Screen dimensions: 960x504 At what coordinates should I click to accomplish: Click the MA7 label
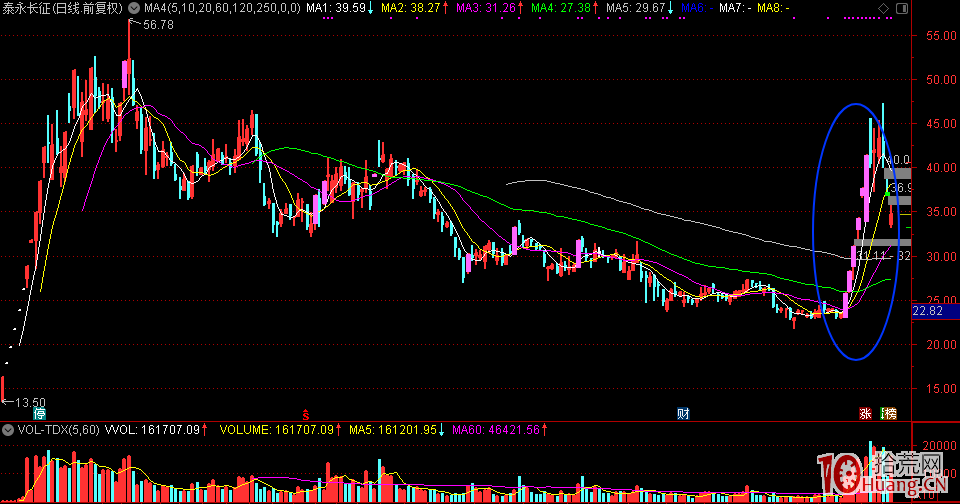[735, 8]
